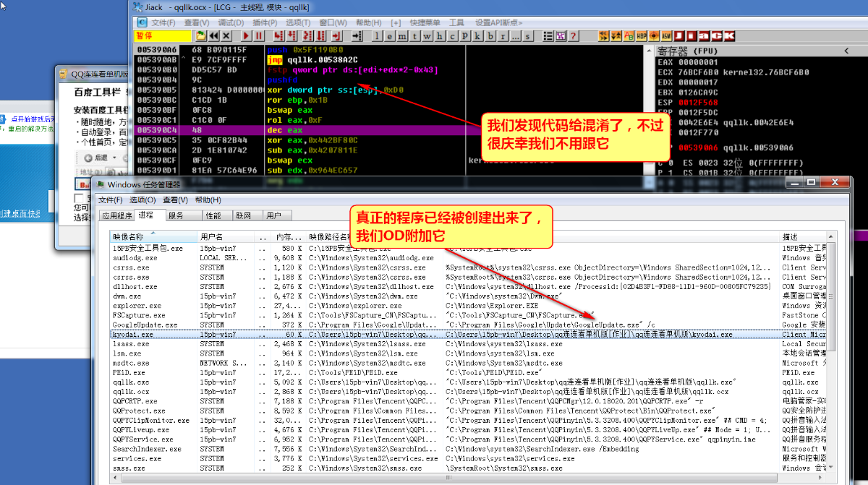Click the HBP hardware breakpoint icon
The height and width of the screenshot is (485, 868).
point(641,35)
